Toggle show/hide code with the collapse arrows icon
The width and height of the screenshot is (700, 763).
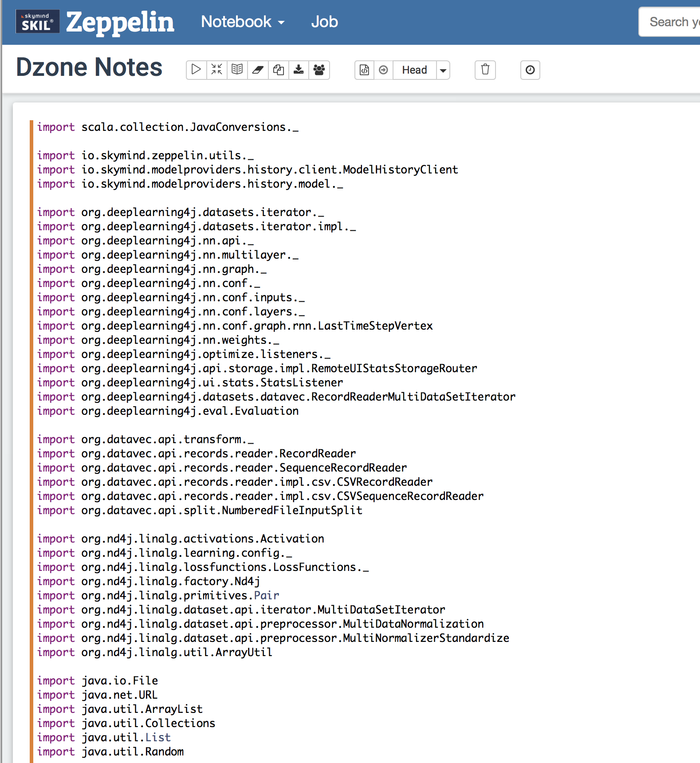[217, 70]
